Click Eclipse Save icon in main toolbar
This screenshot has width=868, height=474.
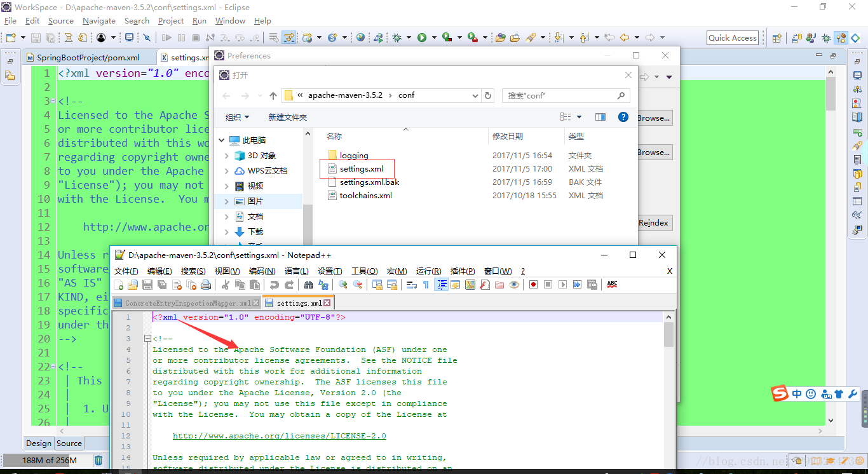[x=36, y=38]
